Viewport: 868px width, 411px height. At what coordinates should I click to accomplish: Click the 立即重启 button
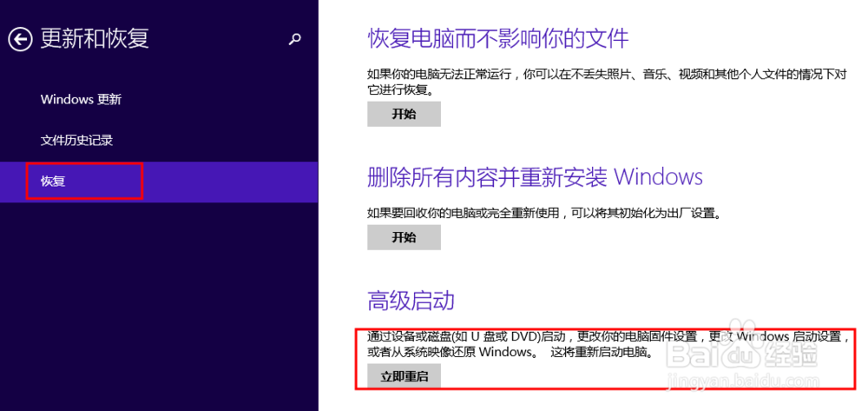click(x=404, y=376)
